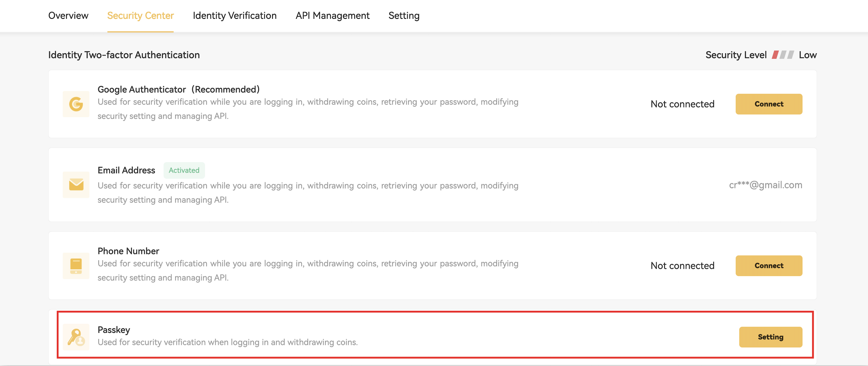Go to API Management tab
The image size is (868, 366).
point(332,16)
